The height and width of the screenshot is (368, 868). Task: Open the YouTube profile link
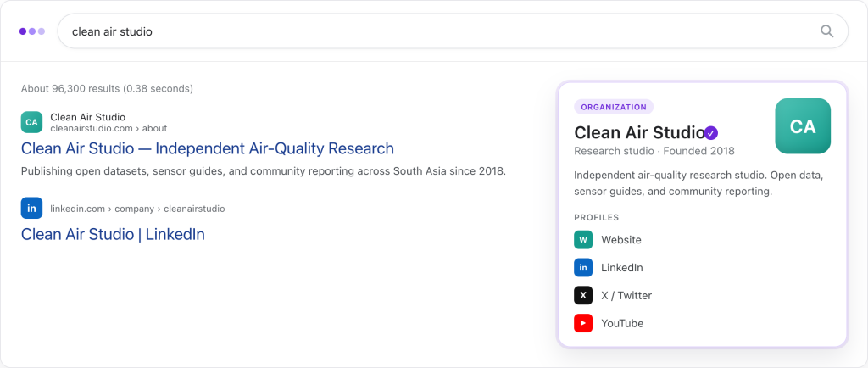tap(622, 323)
